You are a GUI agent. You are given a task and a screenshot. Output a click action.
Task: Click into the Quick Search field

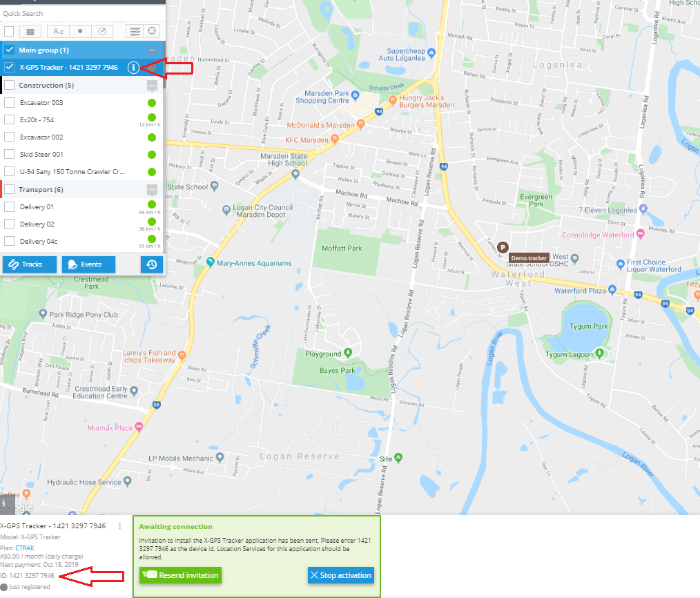[x=83, y=13]
